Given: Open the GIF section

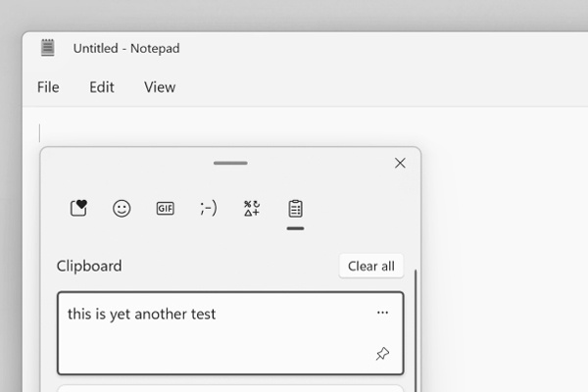Looking at the screenshot, I should pyautogui.click(x=165, y=208).
